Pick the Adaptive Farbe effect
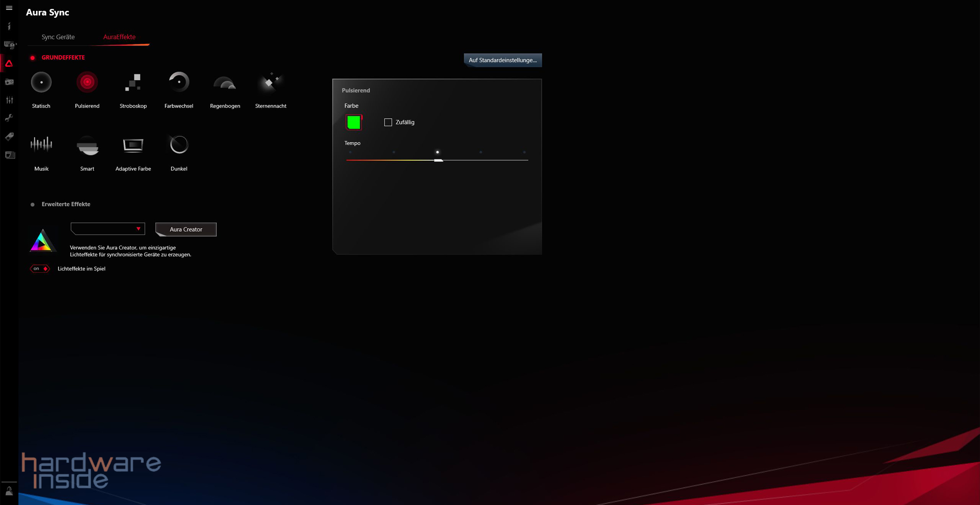Screen dimensions: 980x505 point(133,146)
